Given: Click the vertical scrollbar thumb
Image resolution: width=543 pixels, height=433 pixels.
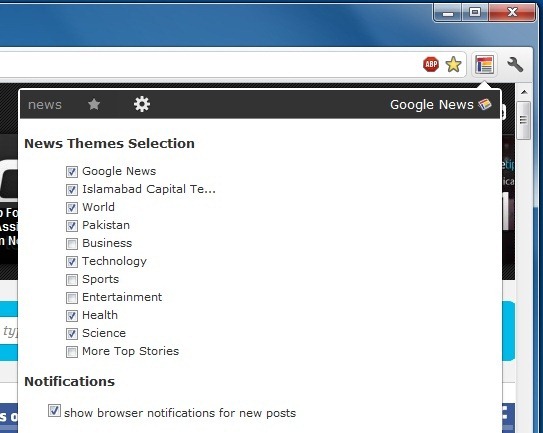Looking at the screenshot, I should tap(524, 120).
